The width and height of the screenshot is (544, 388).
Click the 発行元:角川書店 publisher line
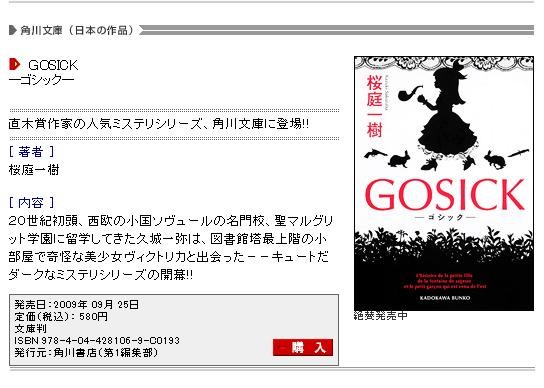pos(86,353)
